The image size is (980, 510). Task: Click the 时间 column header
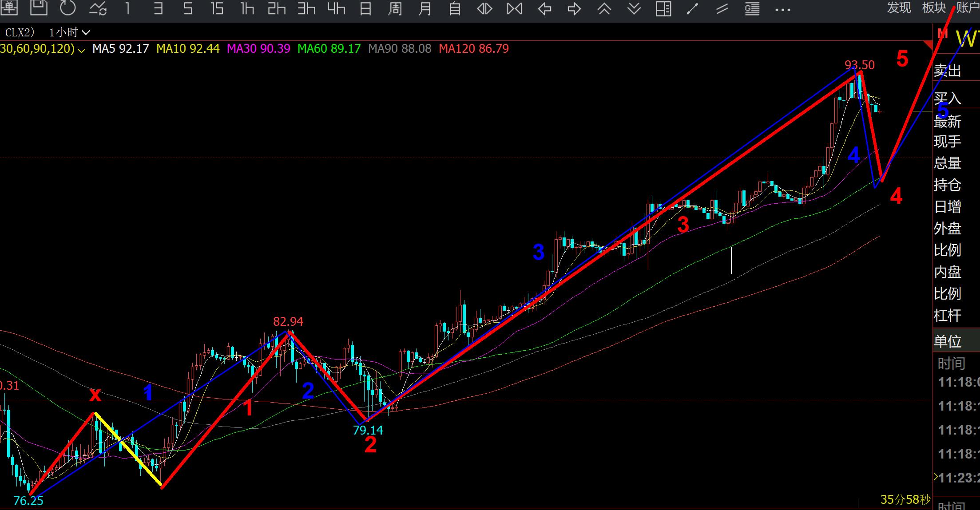click(951, 364)
